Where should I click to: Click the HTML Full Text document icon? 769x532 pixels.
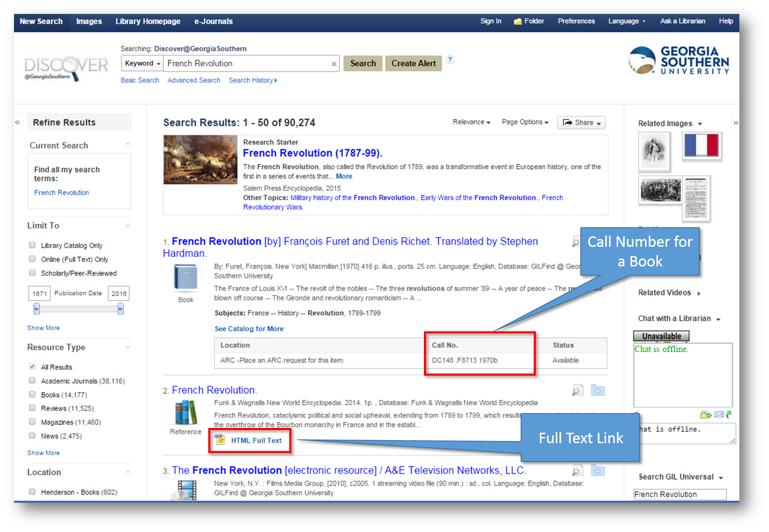(x=220, y=440)
